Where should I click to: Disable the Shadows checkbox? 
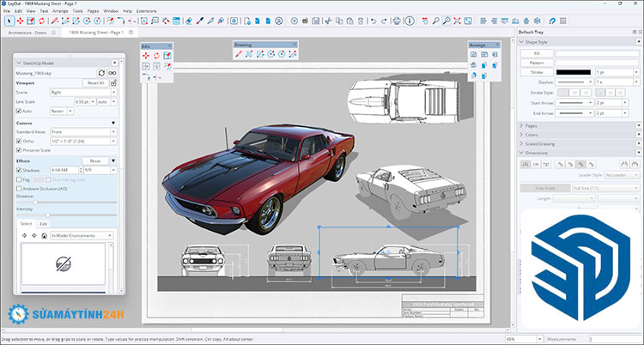tap(19, 170)
